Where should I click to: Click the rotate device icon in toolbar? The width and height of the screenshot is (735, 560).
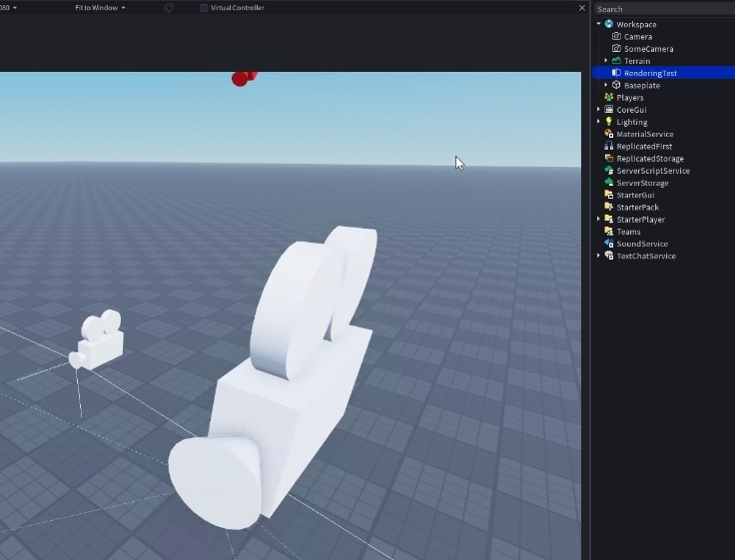[x=169, y=8]
